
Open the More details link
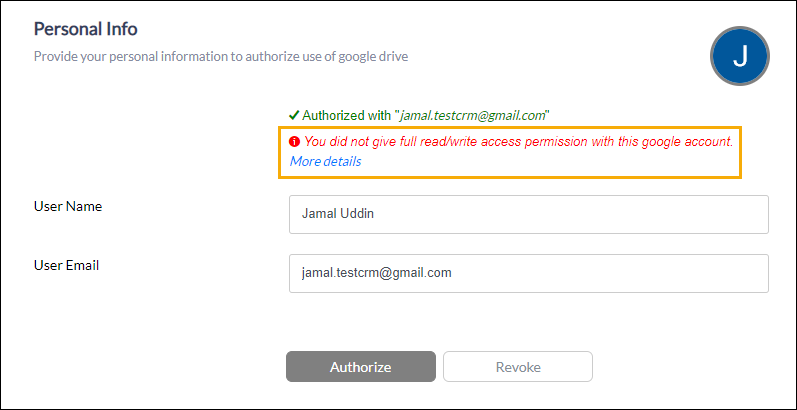pos(325,162)
